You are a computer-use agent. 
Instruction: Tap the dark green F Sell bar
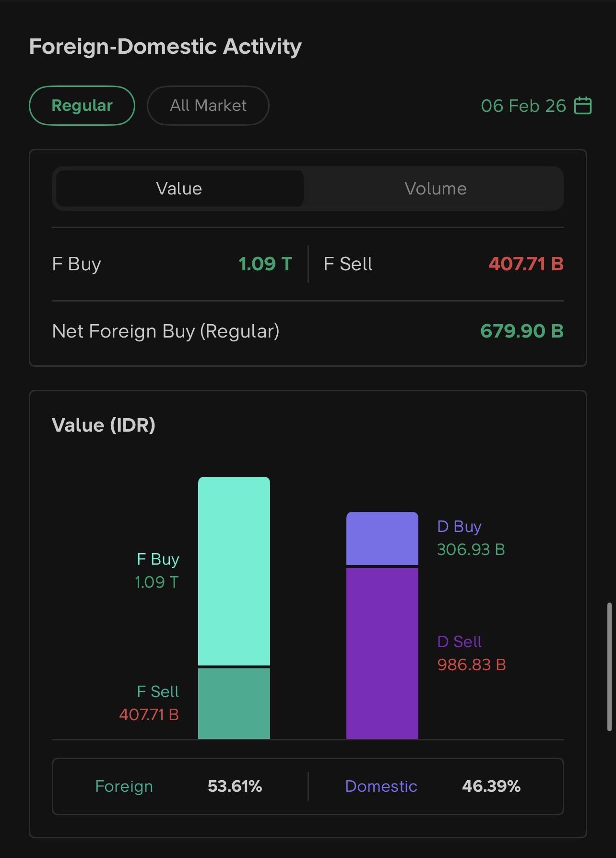pyautogui.click(x=234, y=703)
